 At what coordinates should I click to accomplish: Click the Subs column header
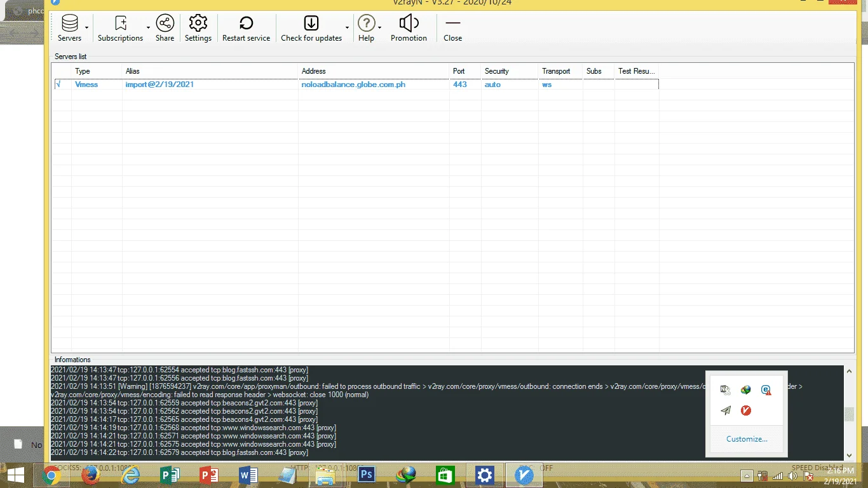tap(599, 71)
